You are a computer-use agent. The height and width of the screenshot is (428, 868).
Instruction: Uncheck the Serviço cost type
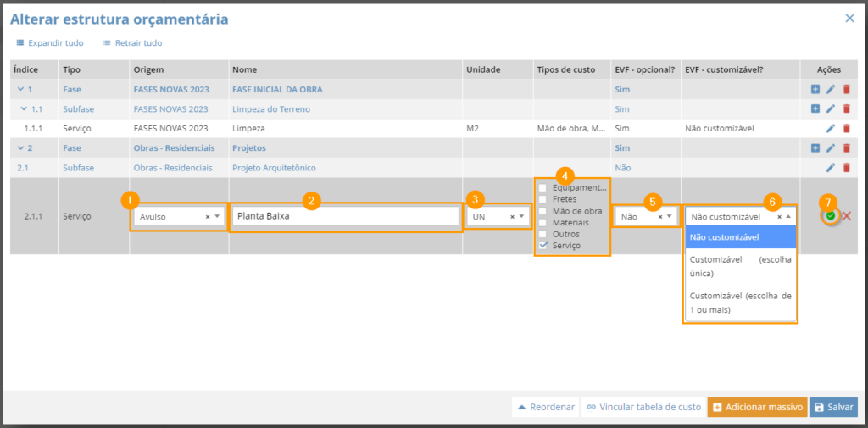pyautogui.click(x=542, y=245)
